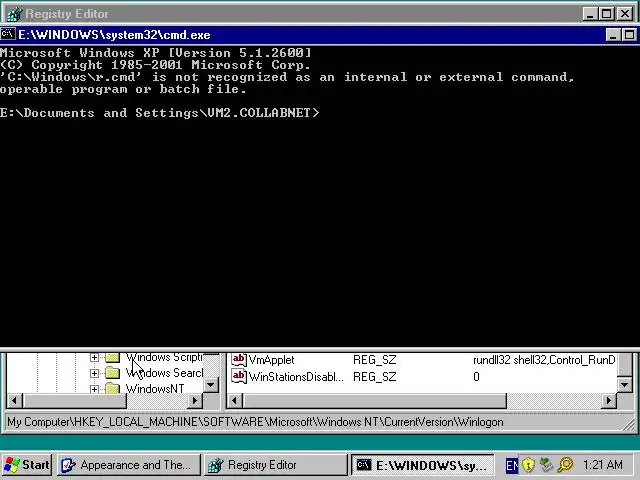
Task: Select the Windows Search folder icon
Action: pos(113,373)
